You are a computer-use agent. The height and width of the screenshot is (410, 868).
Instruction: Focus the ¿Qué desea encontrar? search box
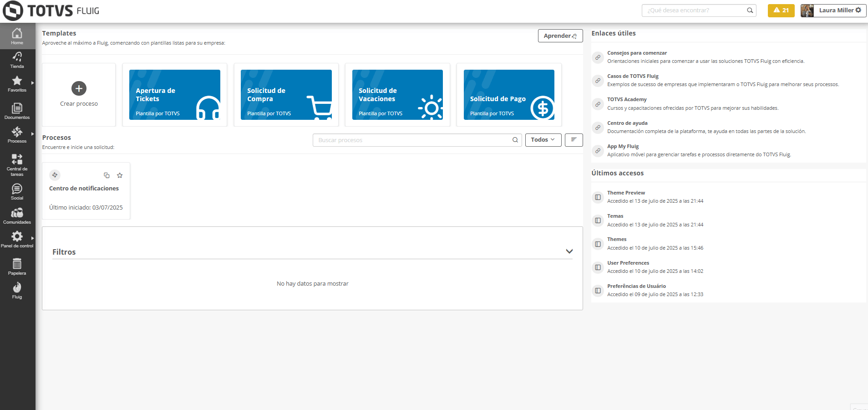pos(699,10)
